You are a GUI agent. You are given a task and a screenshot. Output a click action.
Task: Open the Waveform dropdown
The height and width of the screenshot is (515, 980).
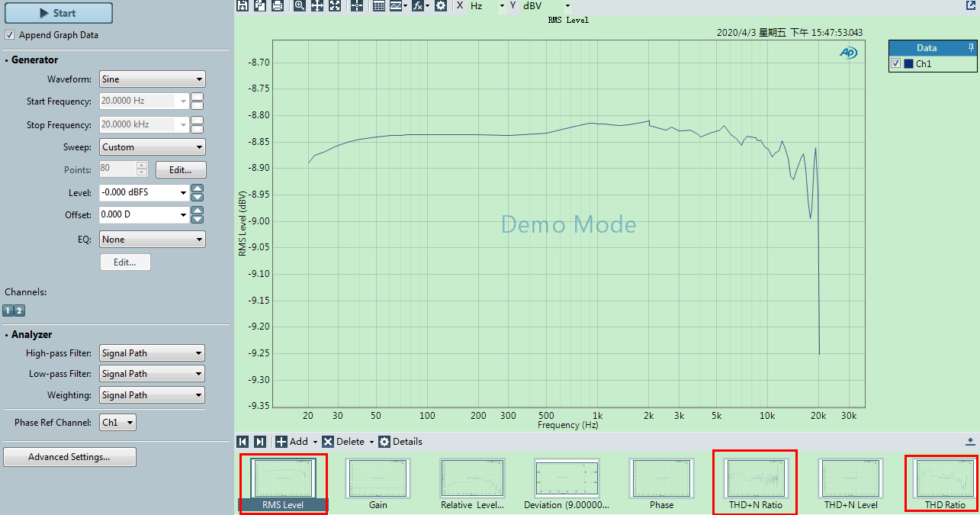coord(153,79)
